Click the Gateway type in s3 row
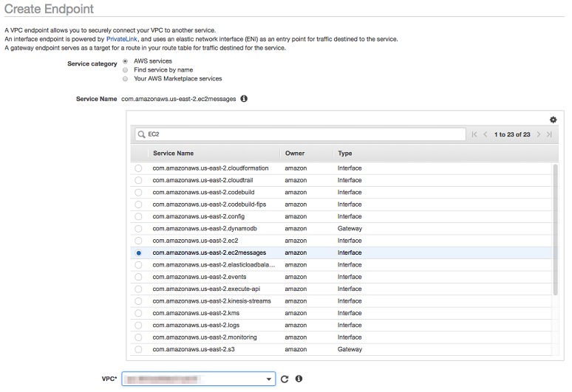Screen dimensions: 572x392 coord(350,349)
